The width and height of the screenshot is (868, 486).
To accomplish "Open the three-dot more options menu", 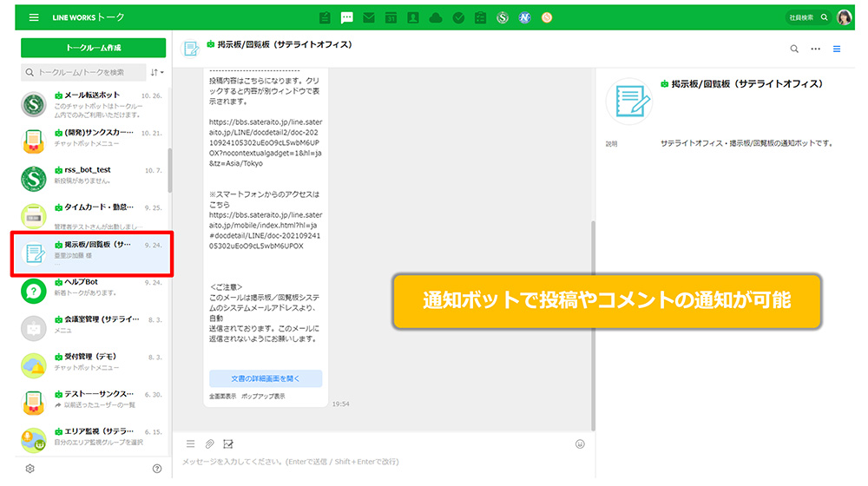I will 815,49.
